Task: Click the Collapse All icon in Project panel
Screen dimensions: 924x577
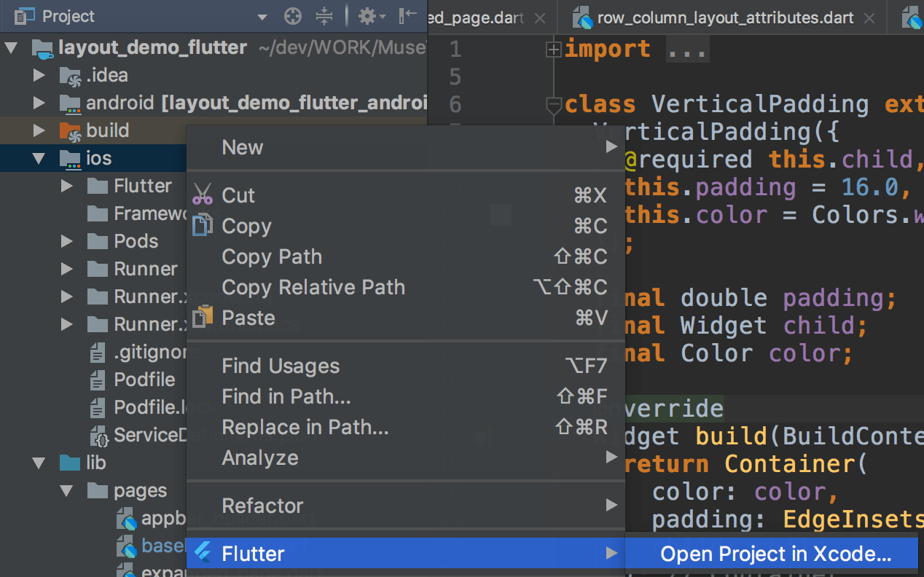Action: tap(324, 16)
